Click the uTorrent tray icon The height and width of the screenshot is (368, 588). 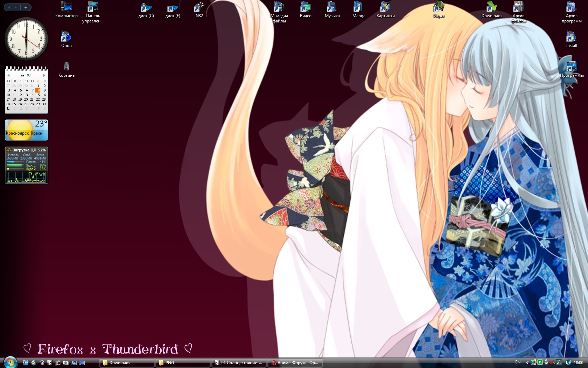tap(540, 362)
